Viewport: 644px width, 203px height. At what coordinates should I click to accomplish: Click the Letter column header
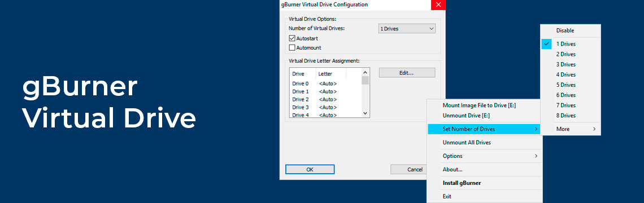331,74
